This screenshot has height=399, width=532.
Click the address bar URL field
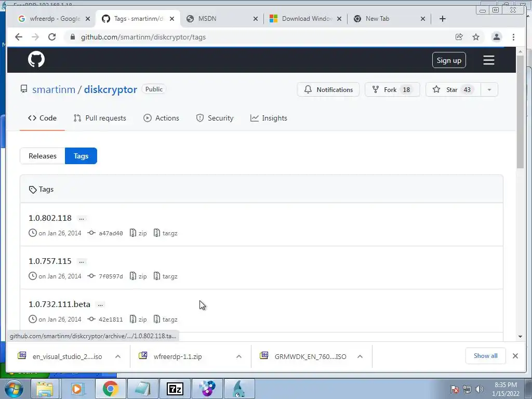pos(258,37)
